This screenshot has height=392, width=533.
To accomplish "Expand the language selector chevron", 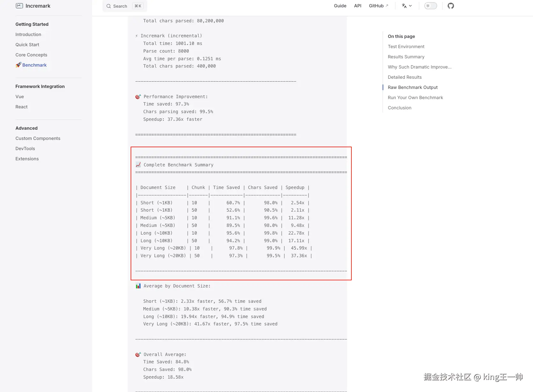I will coord(410,6).
